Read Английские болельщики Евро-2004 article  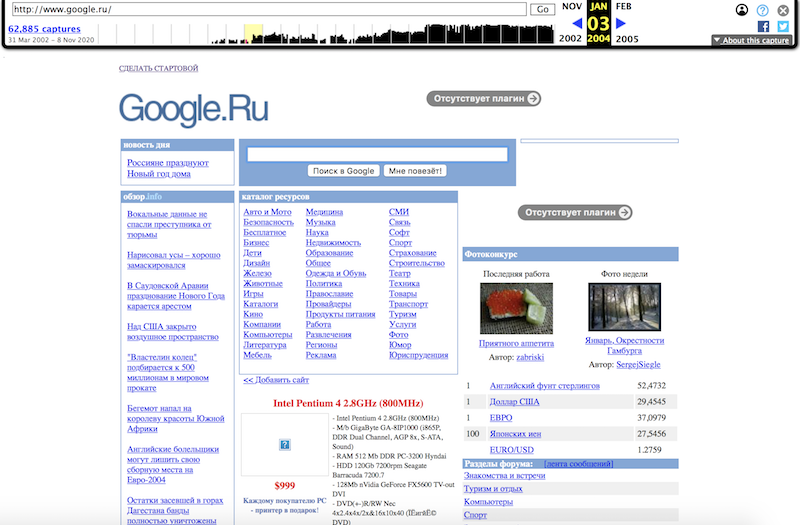point(173,464)
